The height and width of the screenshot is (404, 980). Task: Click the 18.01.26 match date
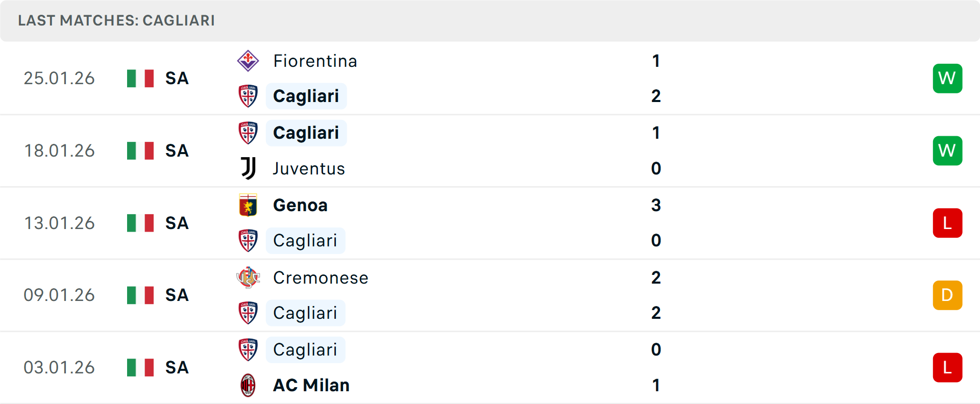pos(59,151)
